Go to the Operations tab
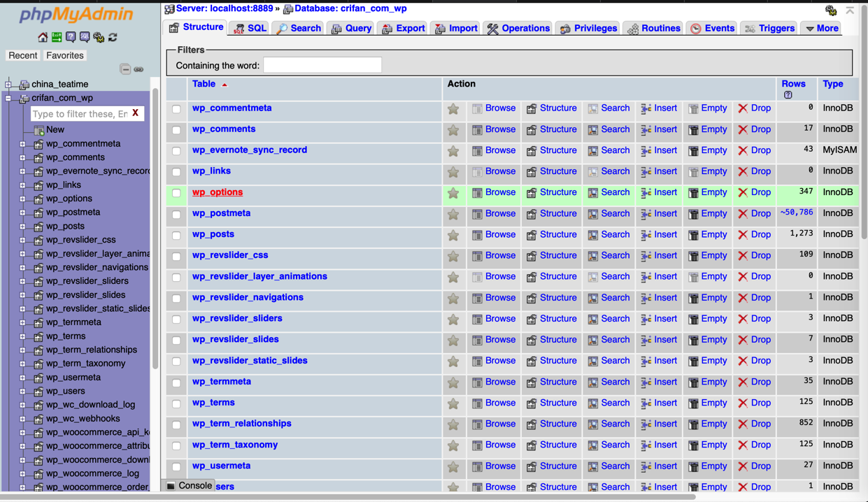This screenshot has height=502, width=868. coord(518,29)
